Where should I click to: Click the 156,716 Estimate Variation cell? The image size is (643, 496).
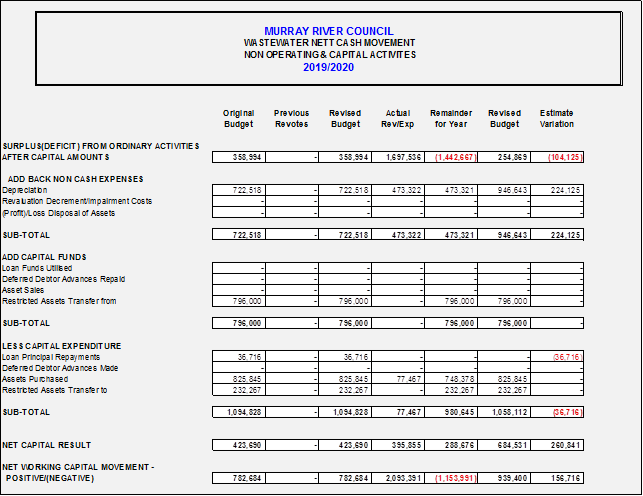coord(557,478)
